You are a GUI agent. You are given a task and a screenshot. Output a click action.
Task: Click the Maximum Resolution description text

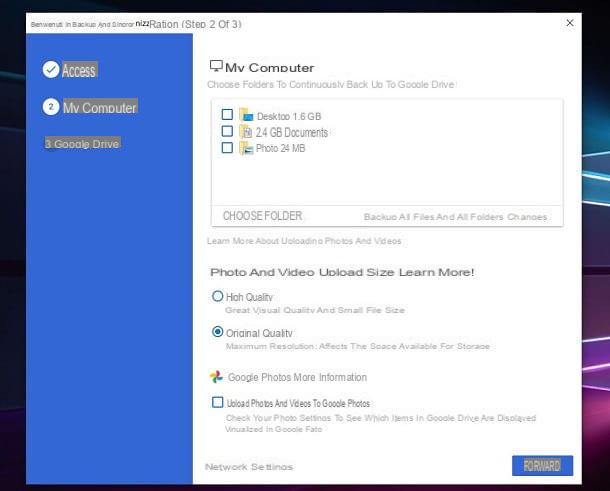[x=358, y=346]
